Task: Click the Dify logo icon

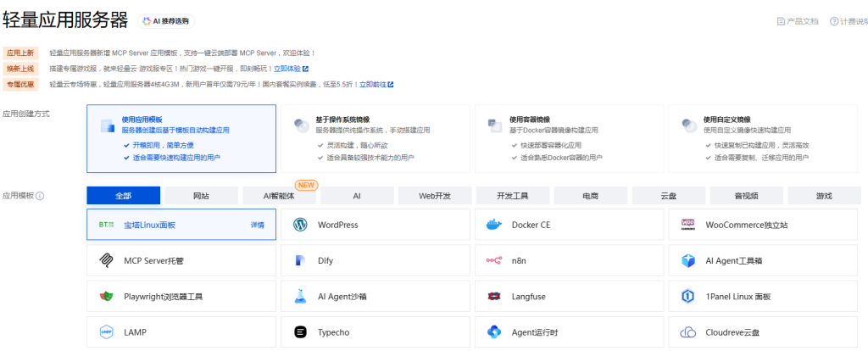Action: click(x=300, y=260)
